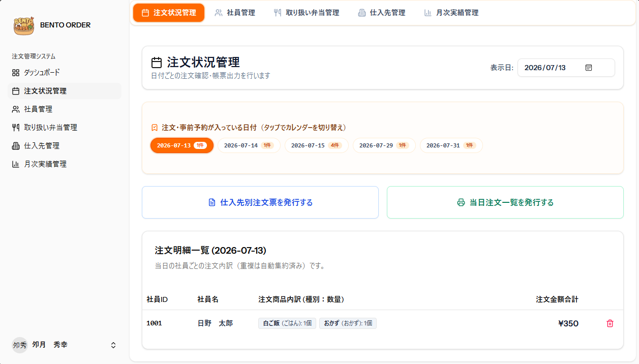Image resolution: width=639 pixels, height=364 pixels.
Task: Click the printer icon on 当日注文一覧 button
Action: pos(461,202)
